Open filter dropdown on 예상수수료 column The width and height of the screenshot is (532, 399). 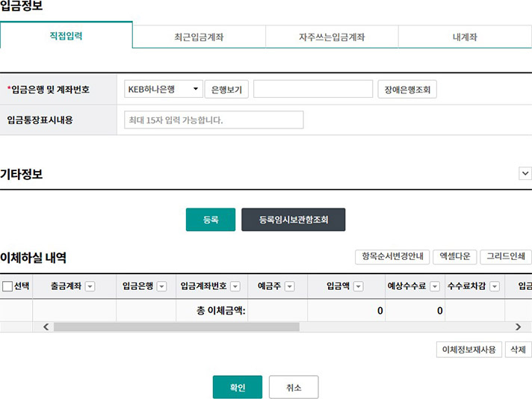(x=433, y=286)
